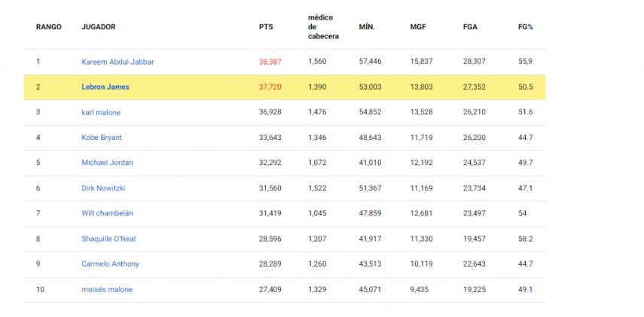Select the Michael Jordan link

click(107, 163)
